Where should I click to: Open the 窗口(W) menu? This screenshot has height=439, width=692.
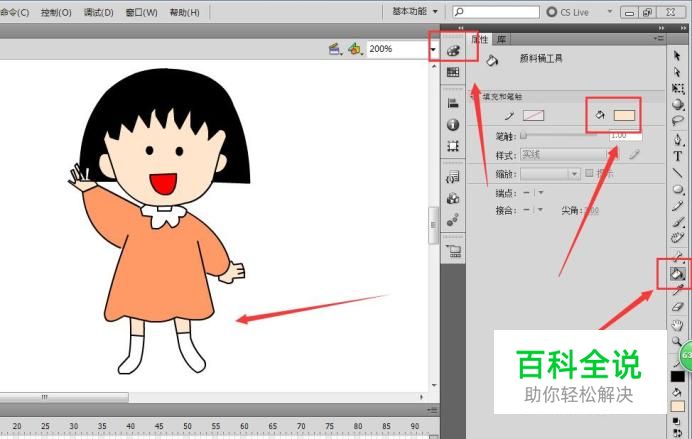pyautogui.click(x=141, y=12)
